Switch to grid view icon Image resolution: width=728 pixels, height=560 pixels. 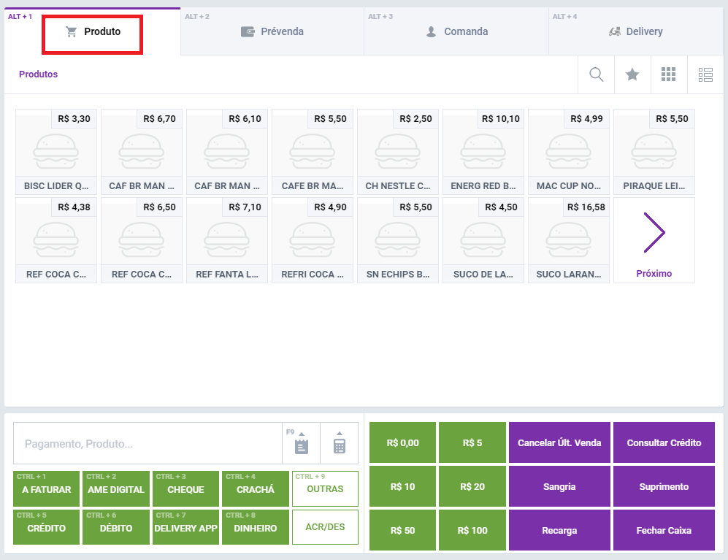(668, 74)
